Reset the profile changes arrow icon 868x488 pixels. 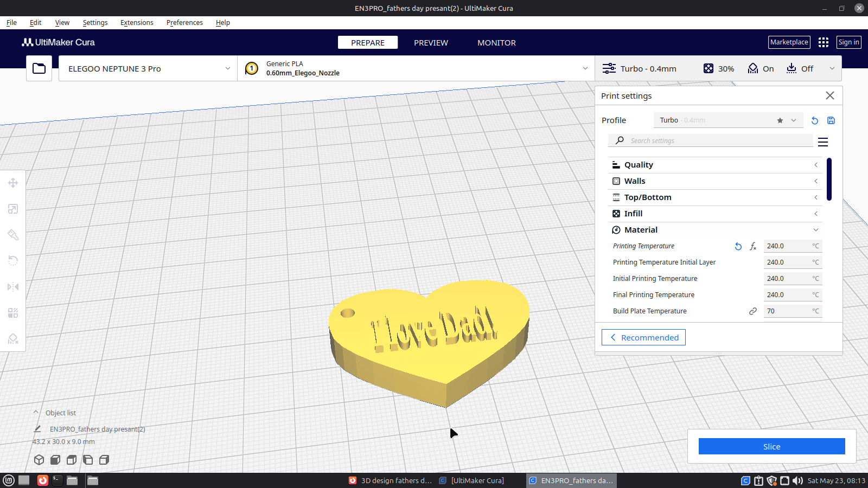coord(814,120)
